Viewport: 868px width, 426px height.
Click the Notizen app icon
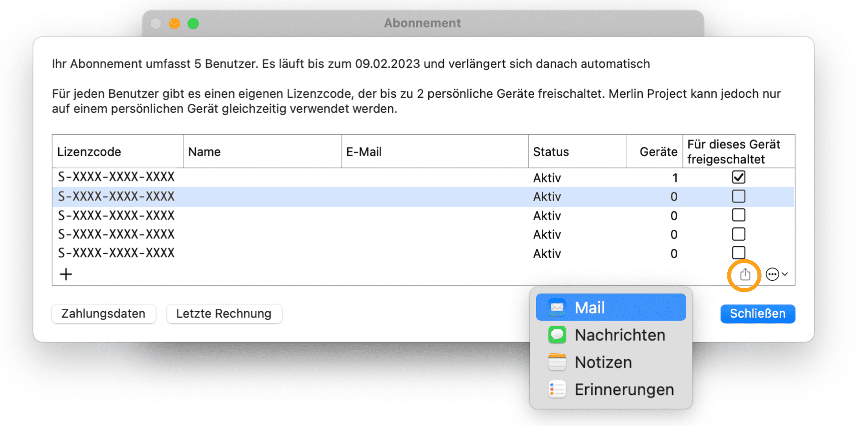[557, 362]
